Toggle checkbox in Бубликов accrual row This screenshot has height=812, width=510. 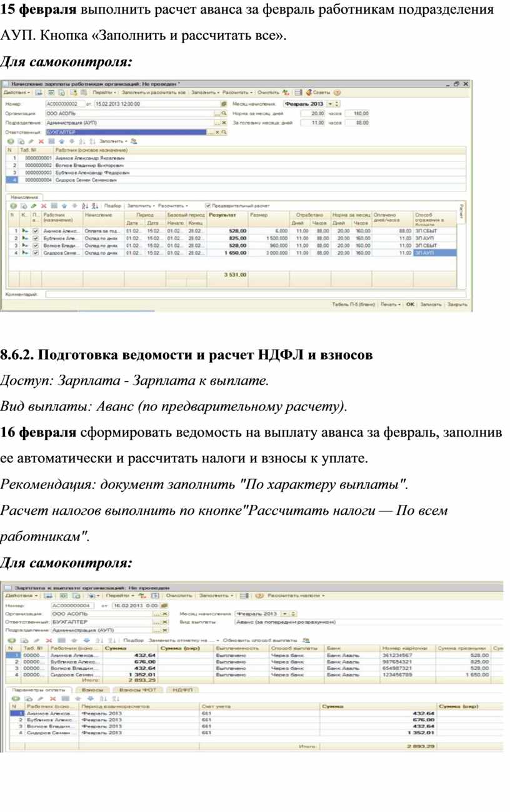point(36,238)
